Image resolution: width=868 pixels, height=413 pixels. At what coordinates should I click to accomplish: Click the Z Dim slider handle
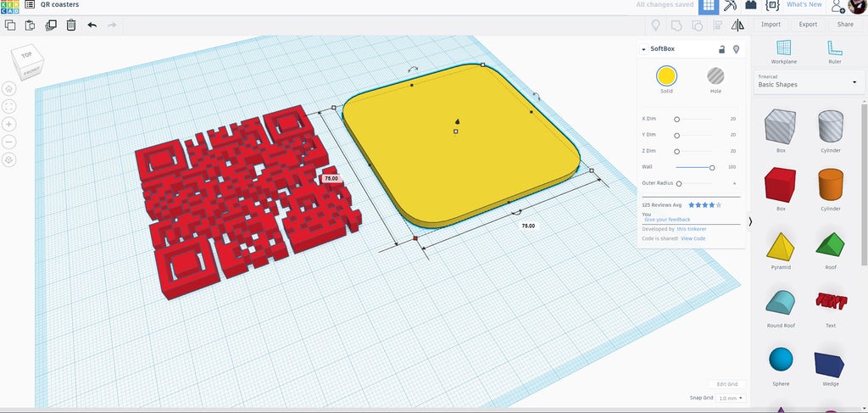[676, 151]
